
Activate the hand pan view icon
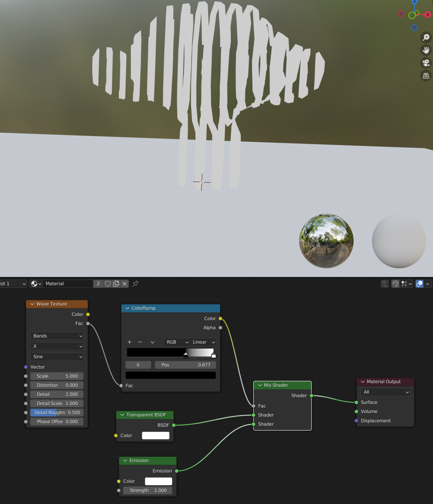click(x=426, y=50)
